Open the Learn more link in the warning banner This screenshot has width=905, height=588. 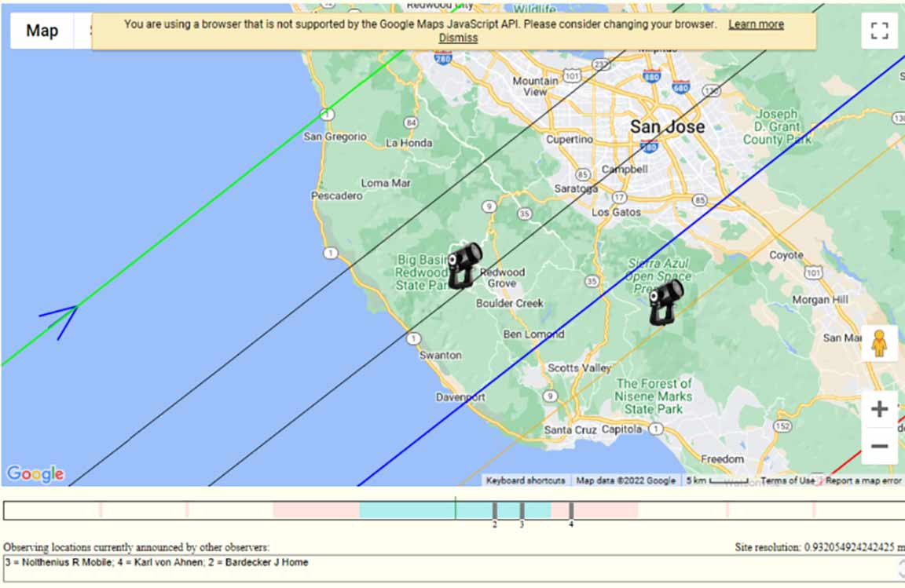(756, 24)
